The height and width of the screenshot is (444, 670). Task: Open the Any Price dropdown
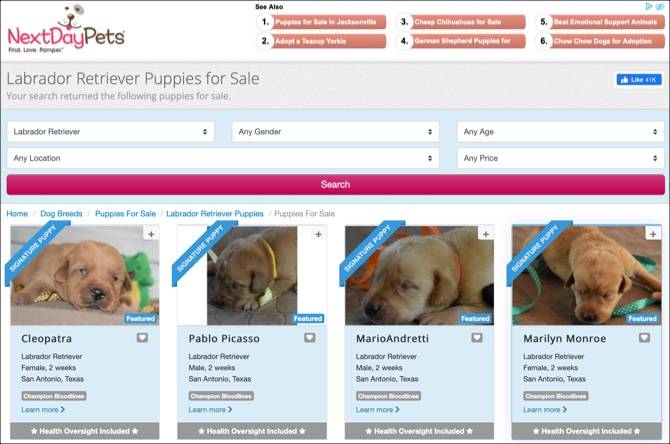click(x=561, y=158)
